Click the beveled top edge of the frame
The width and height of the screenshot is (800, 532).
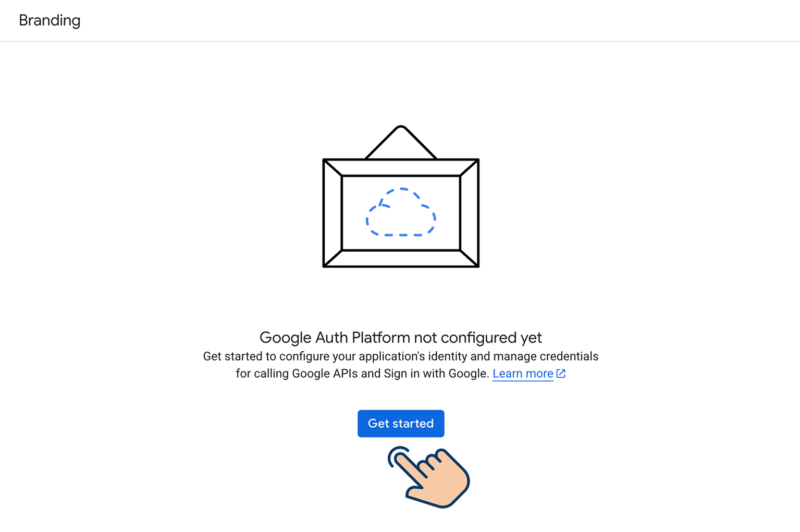(x=401, y=168)
